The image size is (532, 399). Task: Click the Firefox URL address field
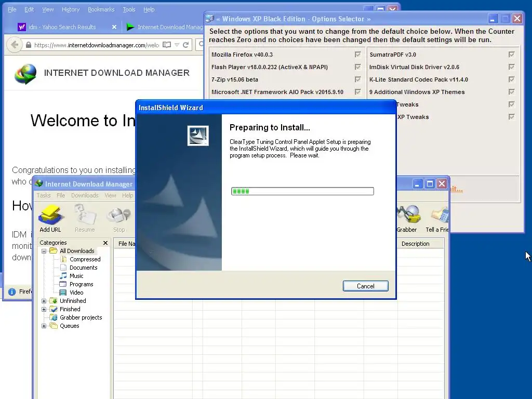pos(96,45)
